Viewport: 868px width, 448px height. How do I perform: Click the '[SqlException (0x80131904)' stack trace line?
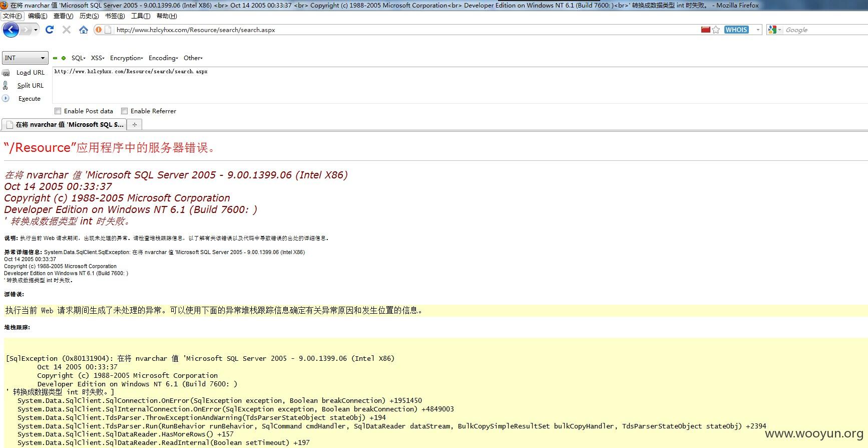point(200,359)
